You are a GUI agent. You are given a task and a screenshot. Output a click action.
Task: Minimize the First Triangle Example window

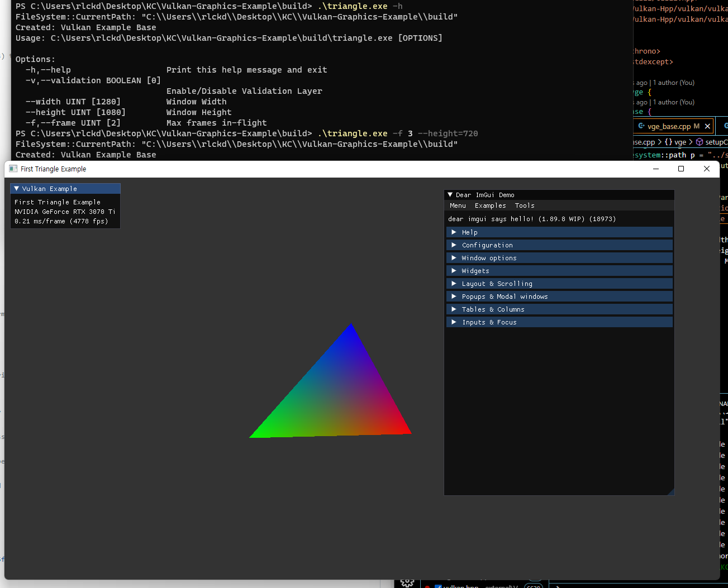pyautogui.click(x=656, y=169)
